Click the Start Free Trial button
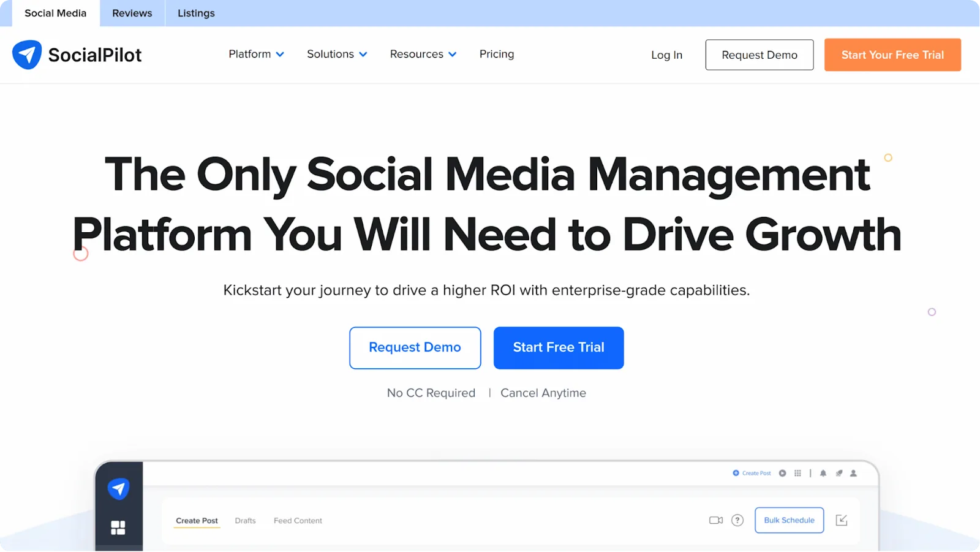Viewport: 980px width, 552px height. [x=558, y=347]
